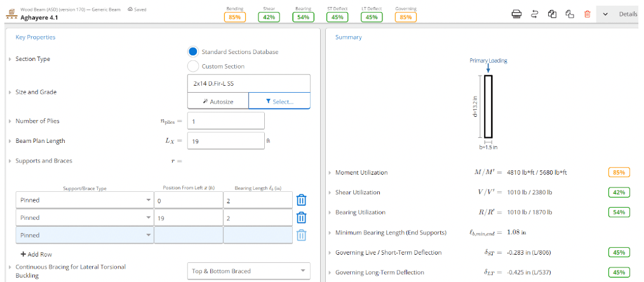The width and height of the screenshot is (644, 282).
Task: Expand the Supports and Braces row
Action: (x=10, y=161)
